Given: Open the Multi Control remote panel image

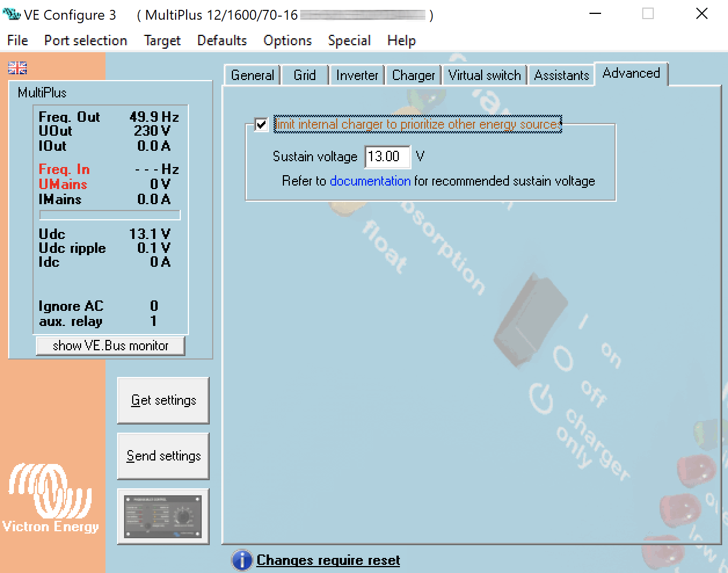Looking at the screenshot, I should pos(163,516).
